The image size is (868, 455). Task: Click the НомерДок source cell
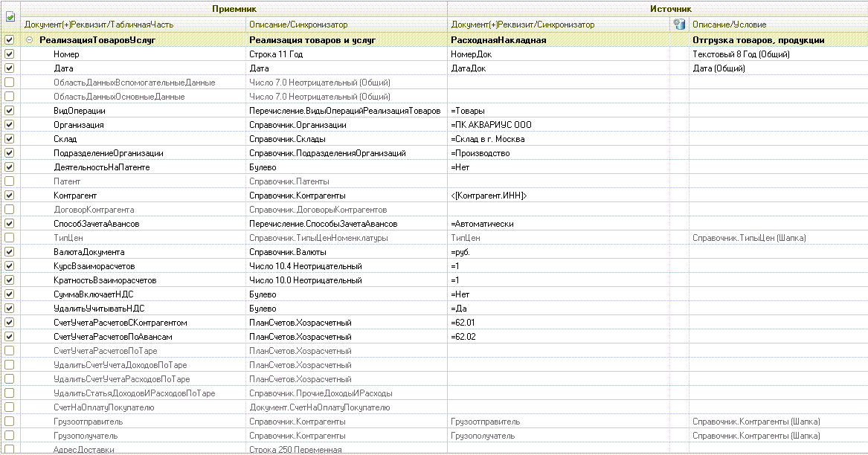tap(559, 54)
